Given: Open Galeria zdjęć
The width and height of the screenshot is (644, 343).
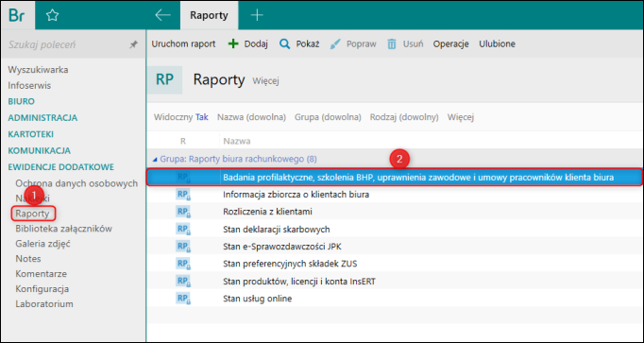Looking at the screenshot, I should point(43,244).
